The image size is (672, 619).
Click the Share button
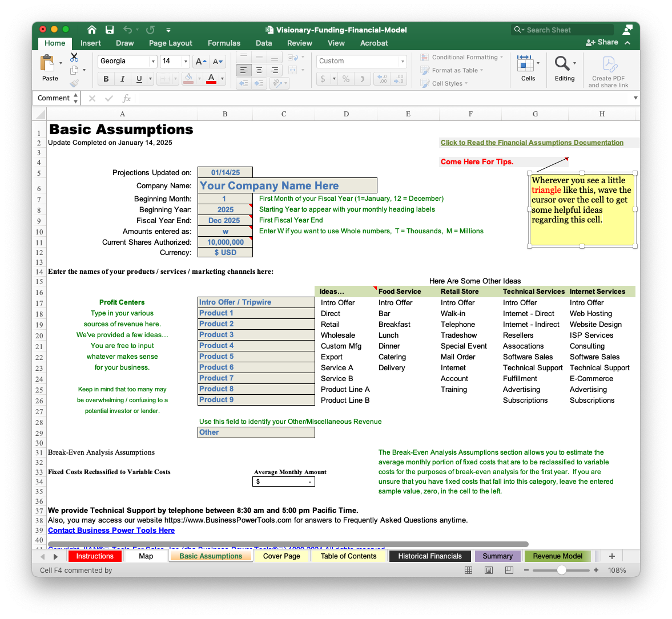[602, 42]
